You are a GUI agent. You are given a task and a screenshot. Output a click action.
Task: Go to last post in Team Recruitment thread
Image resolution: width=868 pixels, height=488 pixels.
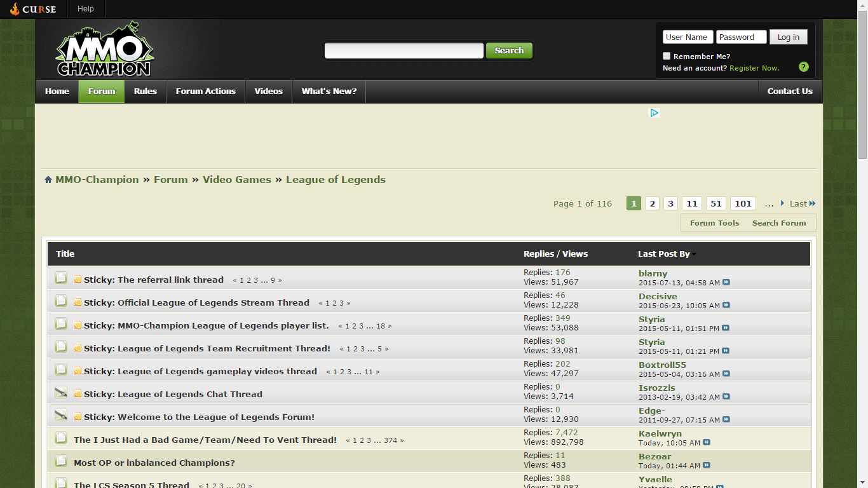tap(726, 351)
